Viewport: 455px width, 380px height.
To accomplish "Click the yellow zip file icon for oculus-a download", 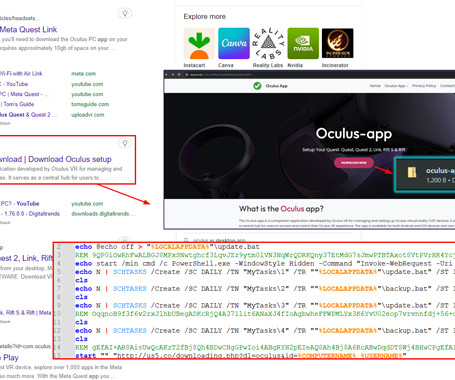I will [x=412, y=172].
